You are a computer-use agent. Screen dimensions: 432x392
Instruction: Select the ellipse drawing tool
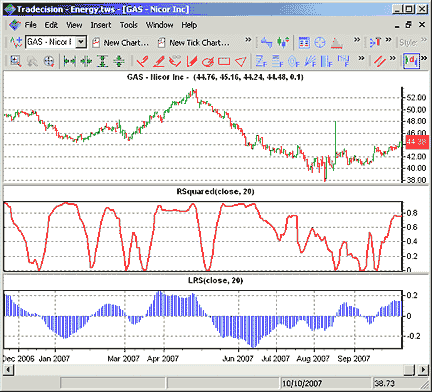pos(208,61)
